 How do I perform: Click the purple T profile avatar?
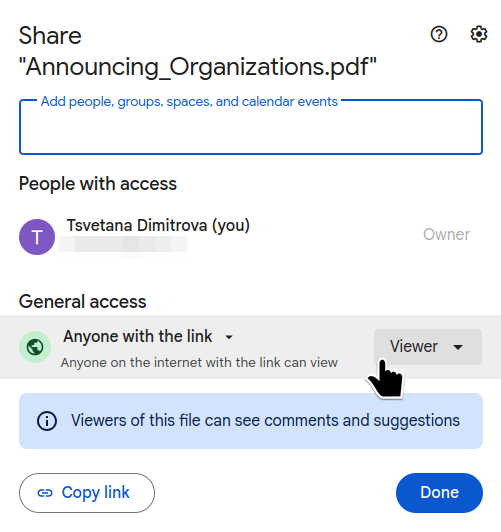(37, 237)
